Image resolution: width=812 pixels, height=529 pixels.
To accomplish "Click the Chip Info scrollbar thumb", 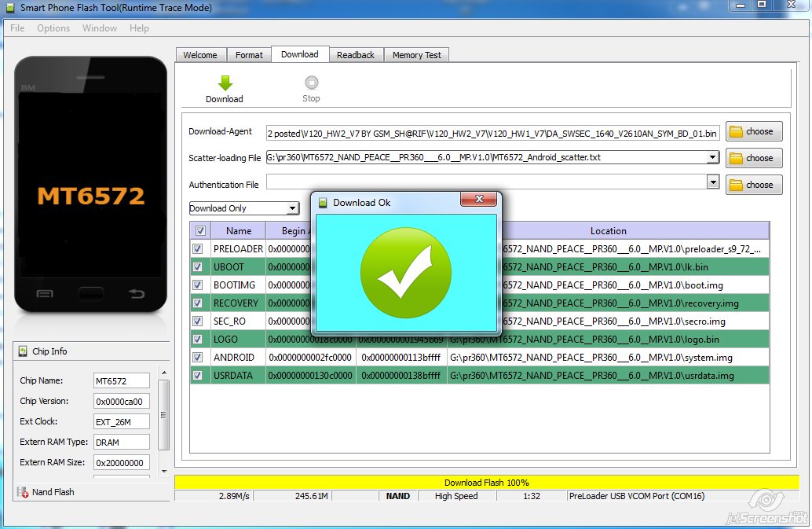I will click(x=164, y=415).
